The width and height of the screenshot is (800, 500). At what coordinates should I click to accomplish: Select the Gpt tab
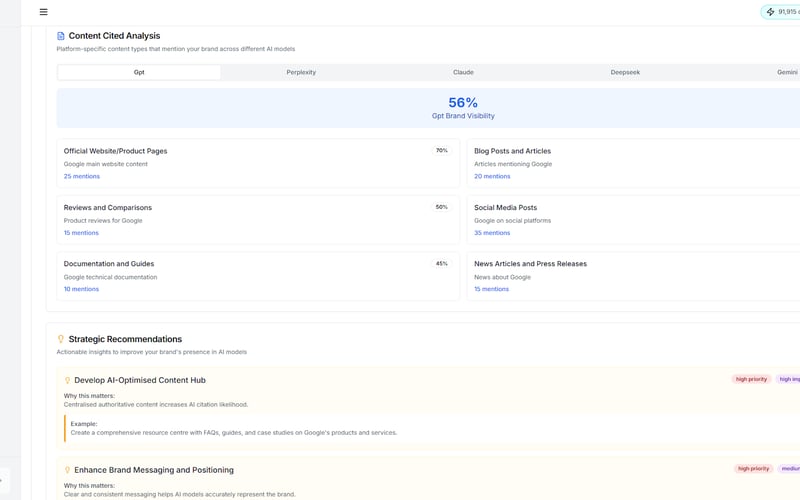[139, 72]
